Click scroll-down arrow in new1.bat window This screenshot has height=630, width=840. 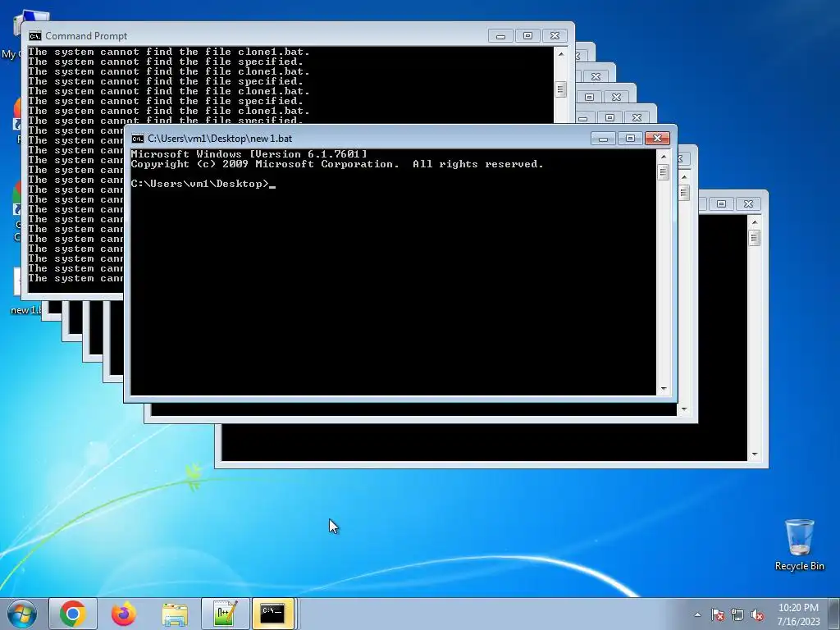(663, 389)
